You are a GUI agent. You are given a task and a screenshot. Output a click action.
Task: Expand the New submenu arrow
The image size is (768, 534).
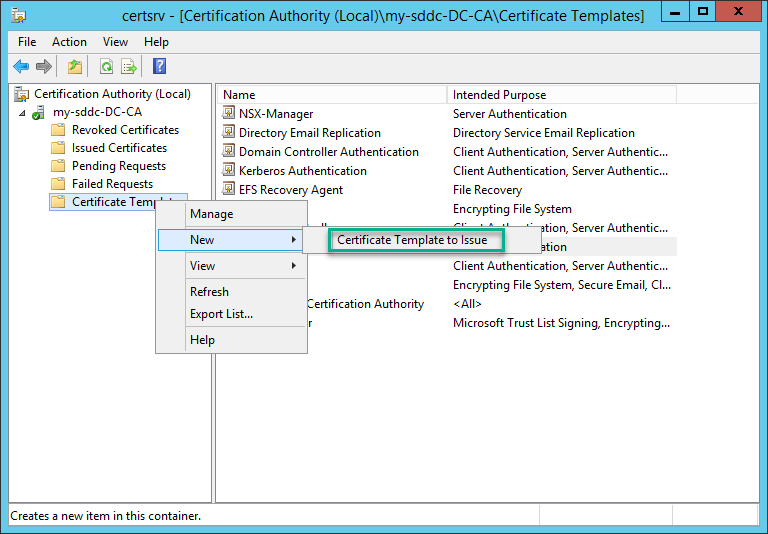[294, 240]
